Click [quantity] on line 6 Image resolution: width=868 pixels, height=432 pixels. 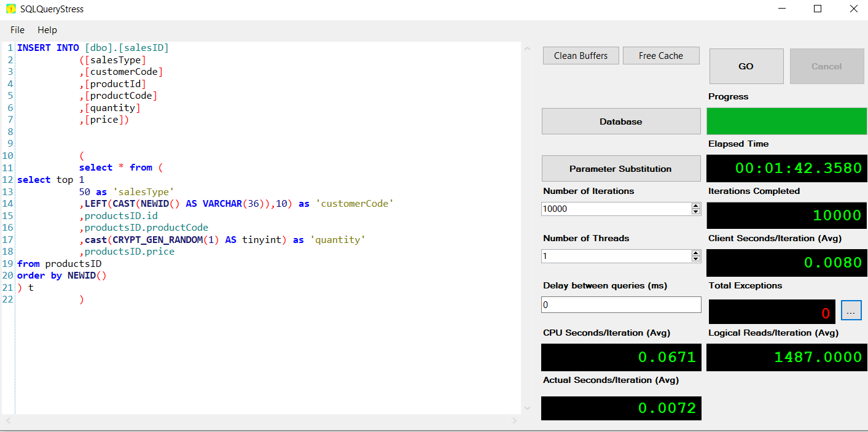coord(113,108)
